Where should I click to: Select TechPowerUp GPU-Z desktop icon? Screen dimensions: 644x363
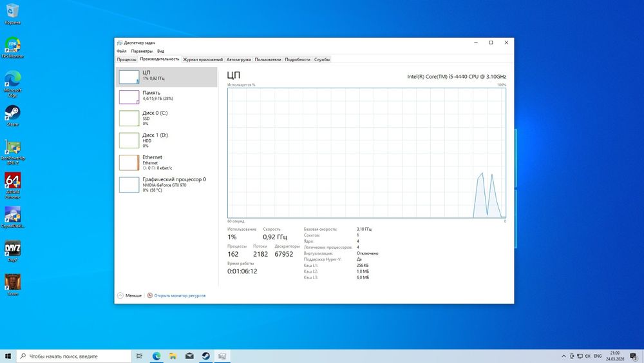(12, 152)
